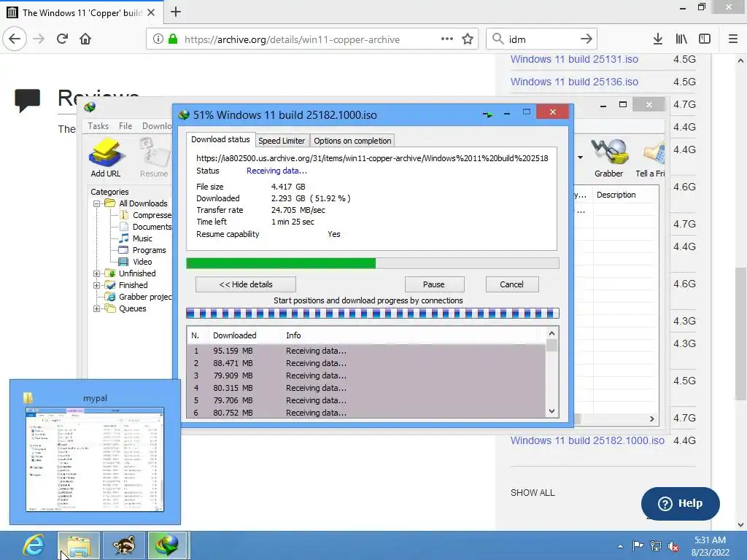Viewport: 747px width, 560px height.
Task: Pause the current download
Action: click(x=434, y=284)
